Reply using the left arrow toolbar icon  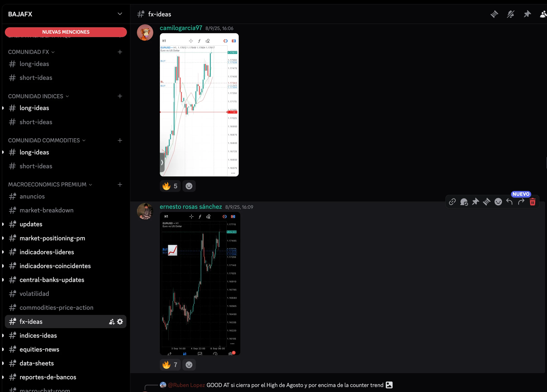click(509, 202)
